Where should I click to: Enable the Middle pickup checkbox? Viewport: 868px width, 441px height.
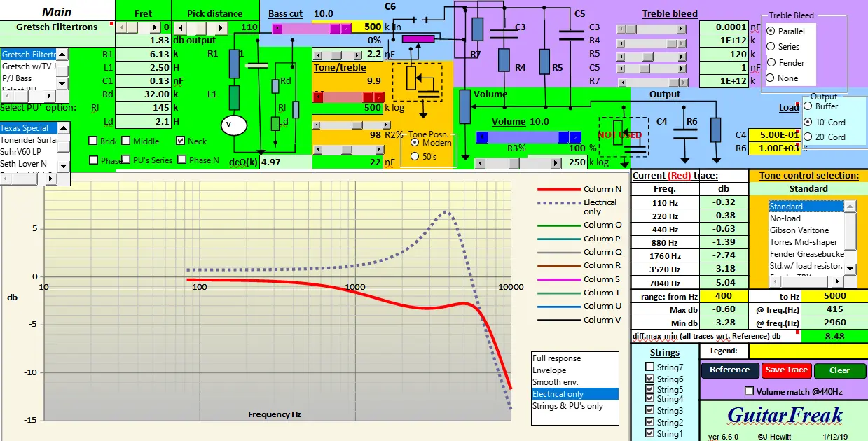click(x=126, y=141)
